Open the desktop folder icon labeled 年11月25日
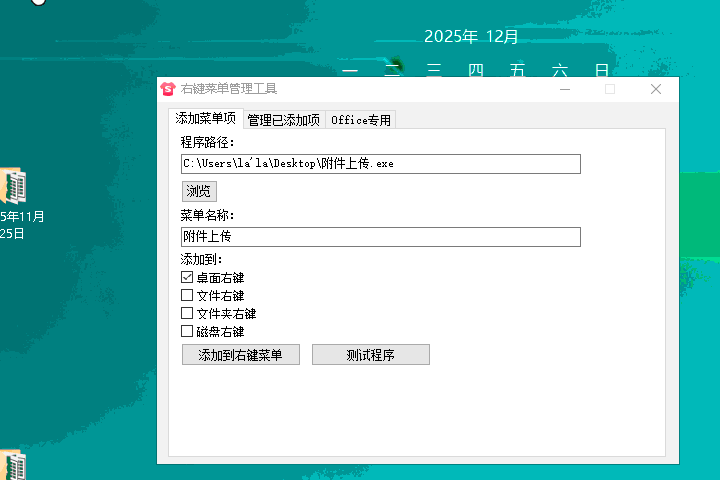 point(13,186)
